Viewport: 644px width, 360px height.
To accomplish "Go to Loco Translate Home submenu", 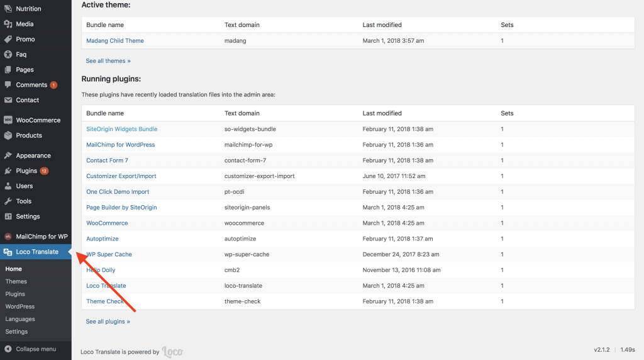I will click(14, 269).
